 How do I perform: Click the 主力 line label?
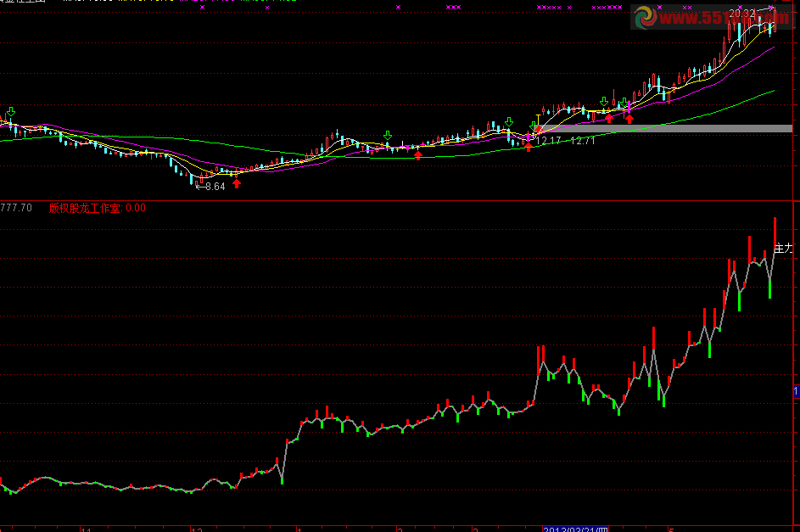tap(784, 249)
